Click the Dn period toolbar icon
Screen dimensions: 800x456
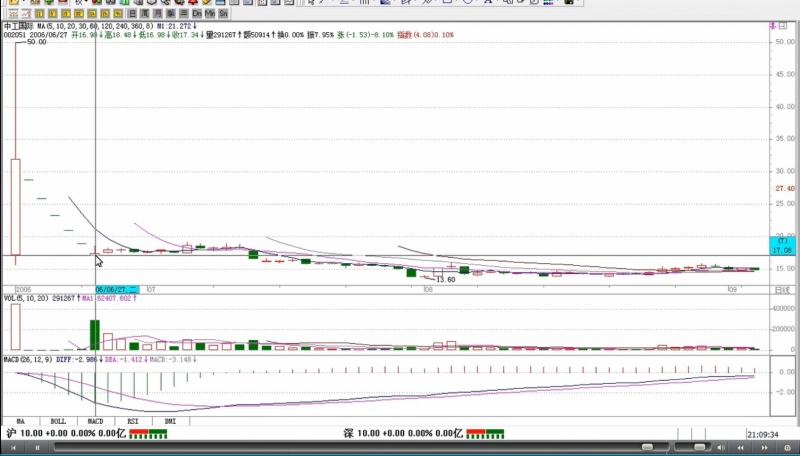197,14
